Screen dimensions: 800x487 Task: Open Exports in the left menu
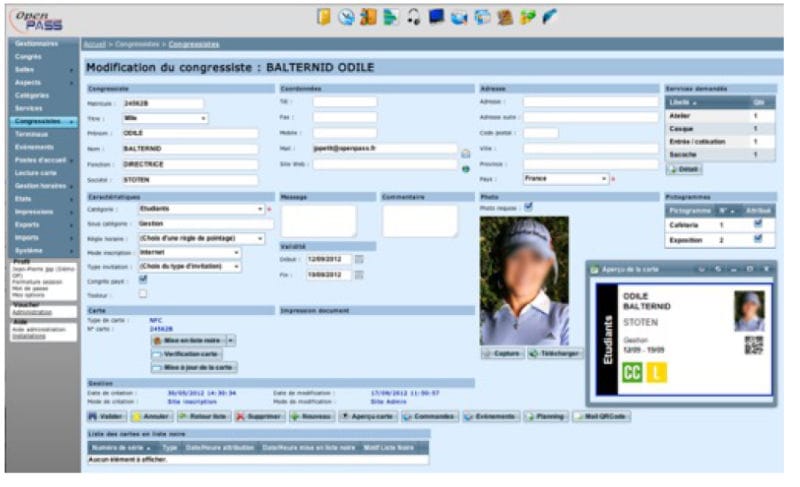[27, 225]
